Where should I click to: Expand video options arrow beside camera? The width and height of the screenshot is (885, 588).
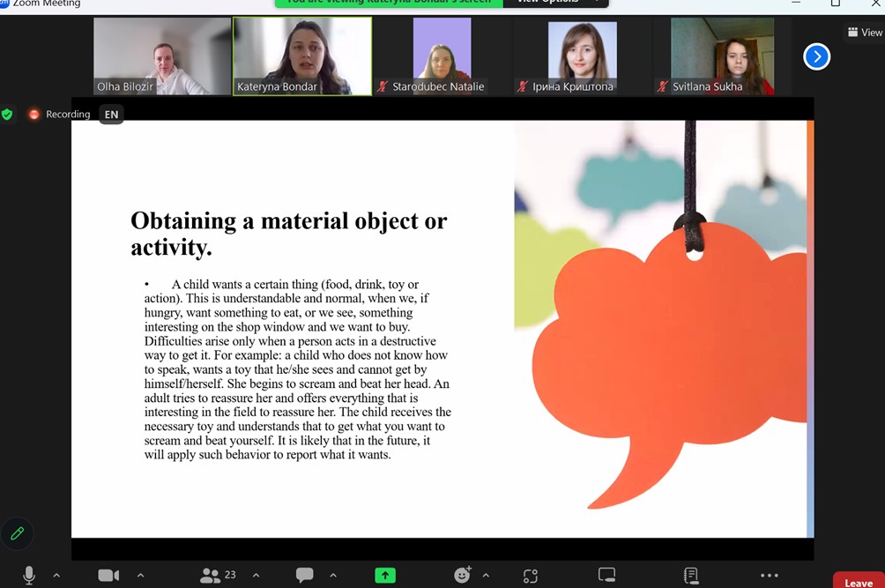point(140,576)
